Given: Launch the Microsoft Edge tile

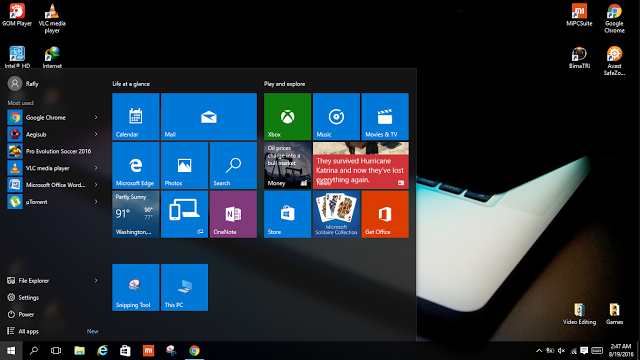Looking at the screenshot, I should coord(136,165).
